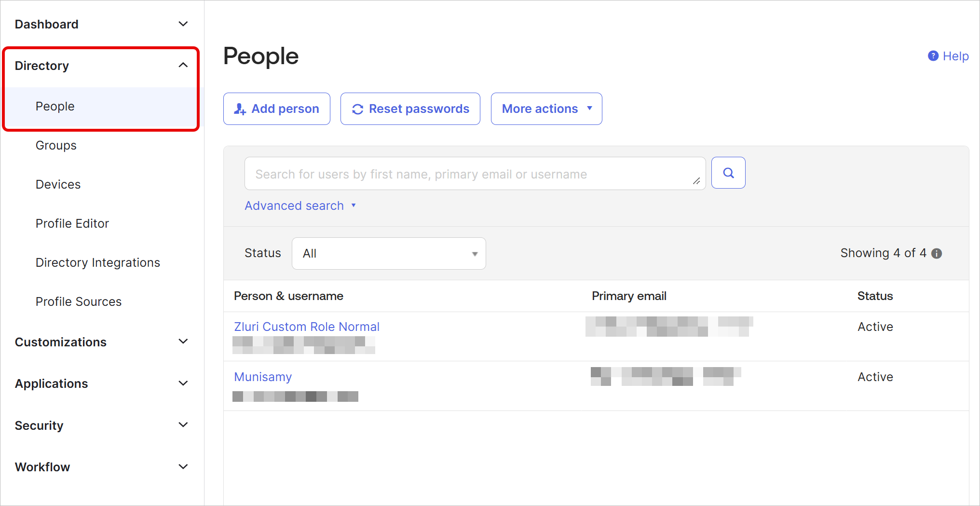Open the More actions dropdown
The image size is (980, 506).
[546, 109]
